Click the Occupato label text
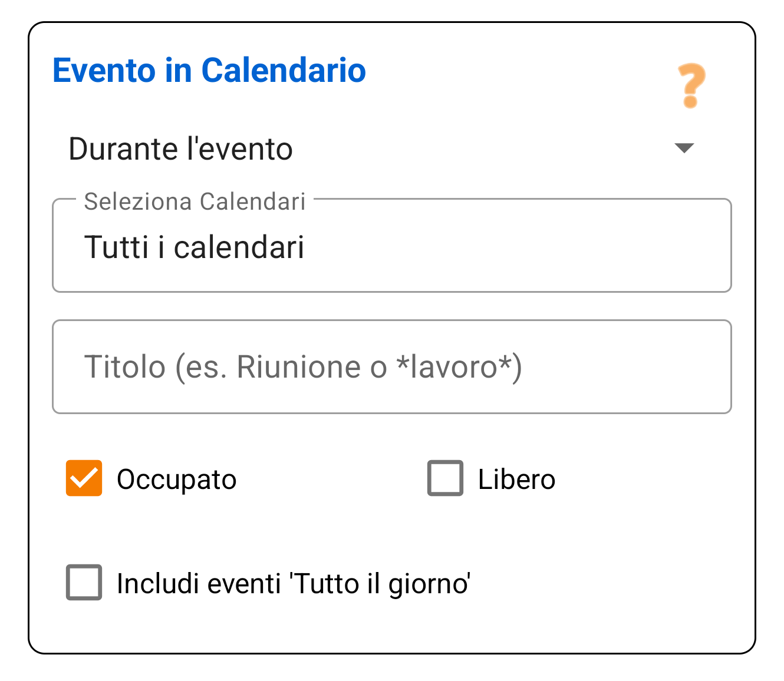 pos(176,478)
